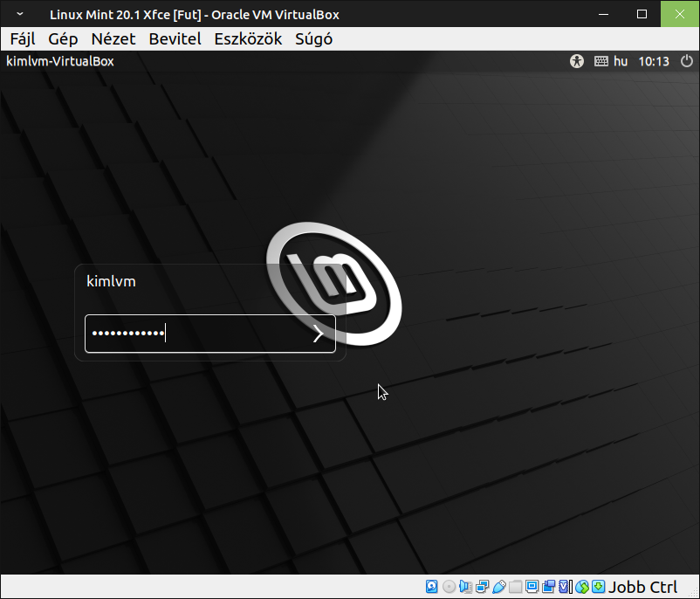
Task: Click the optical disc drive indicator
Action: click(450, 587)
